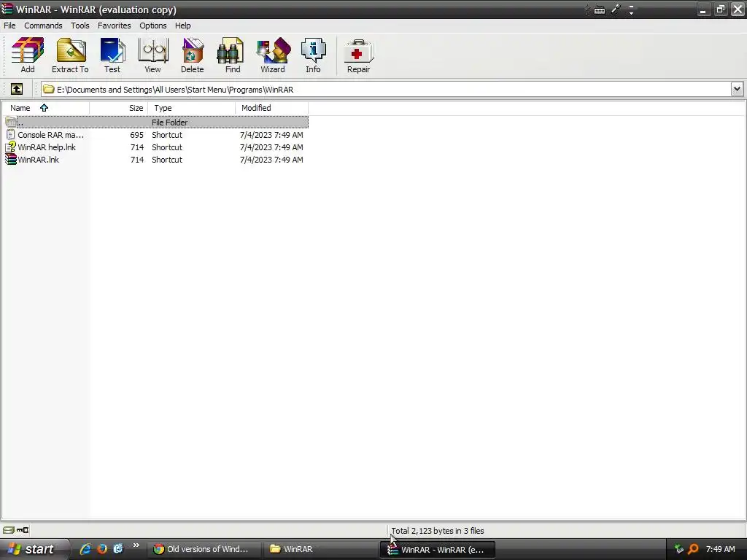Click the Console RAR manual file icon
Image resolution: width=747 pixels, height=560 pixels.
tap(10, 135)
